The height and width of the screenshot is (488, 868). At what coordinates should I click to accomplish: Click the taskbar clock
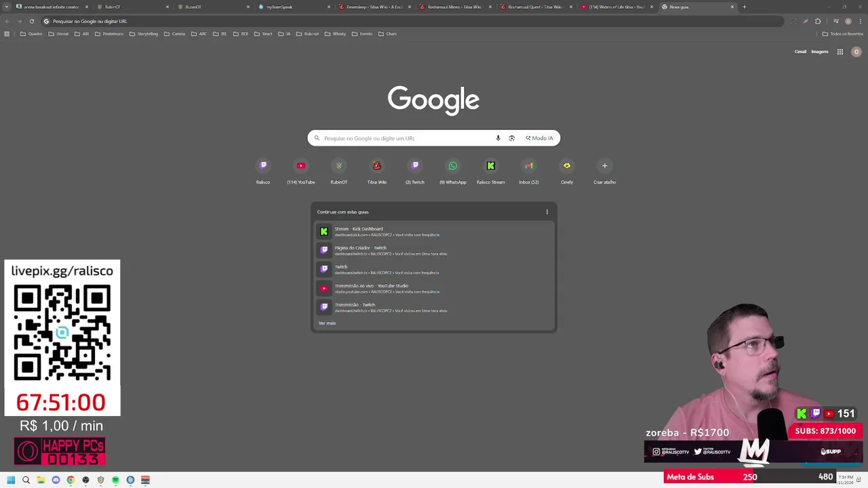pyautogui.click(x=846, y=479)
